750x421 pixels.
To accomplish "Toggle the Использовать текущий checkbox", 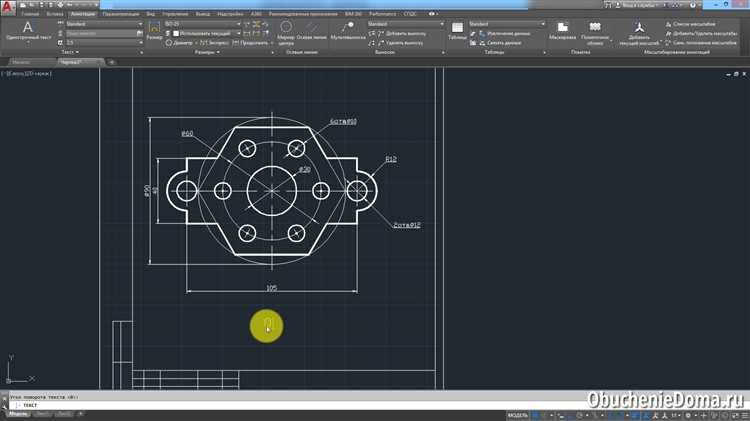I will click(x=176, y=33).
